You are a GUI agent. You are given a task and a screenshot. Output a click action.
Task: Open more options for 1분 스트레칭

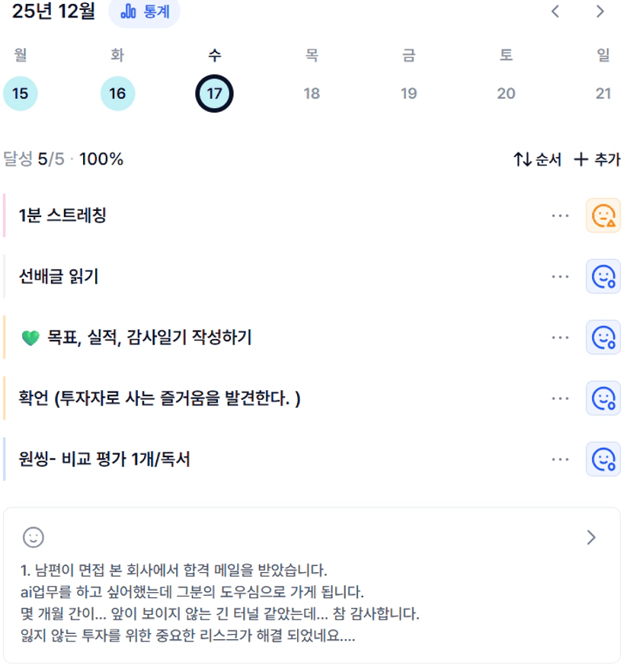tap(560, 216)
